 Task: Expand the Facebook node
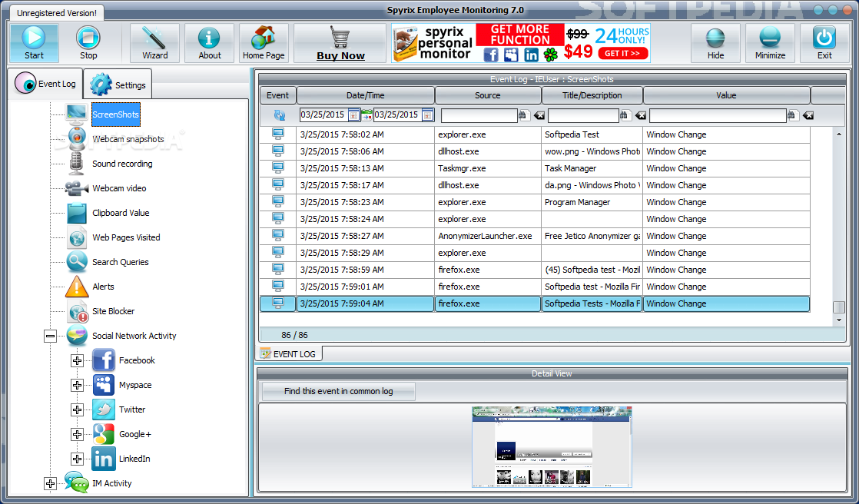(77, 360)
